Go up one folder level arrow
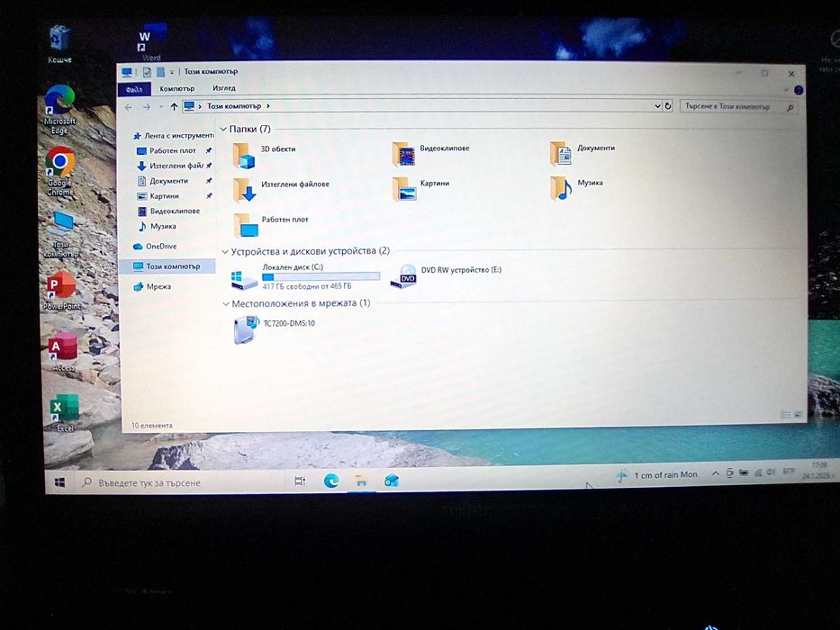Screen dimensions: 840x630 (x=174, y=106)
